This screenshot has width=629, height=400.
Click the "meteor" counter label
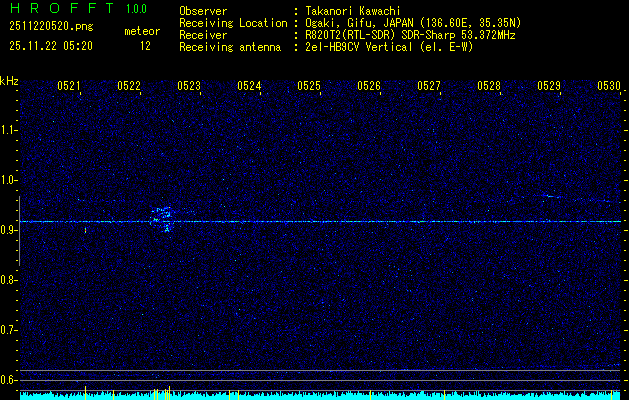tap(142, 31)
